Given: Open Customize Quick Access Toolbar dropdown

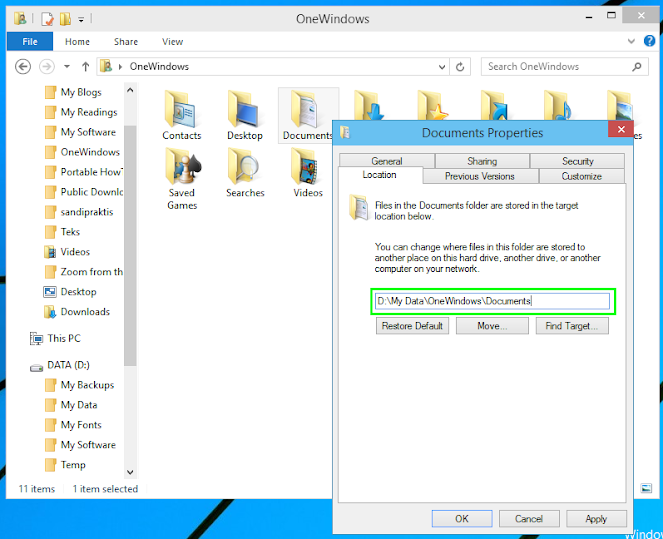Looking at the screenshot, I should point(81,19).
